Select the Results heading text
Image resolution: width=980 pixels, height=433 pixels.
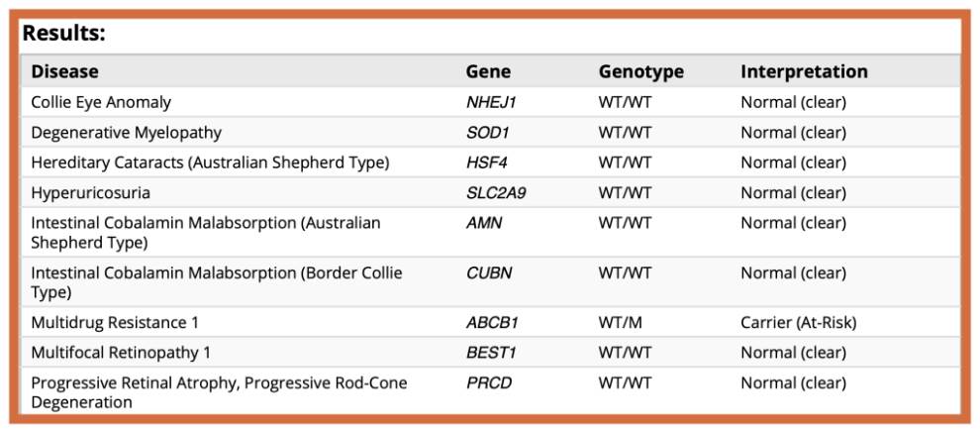64,33
